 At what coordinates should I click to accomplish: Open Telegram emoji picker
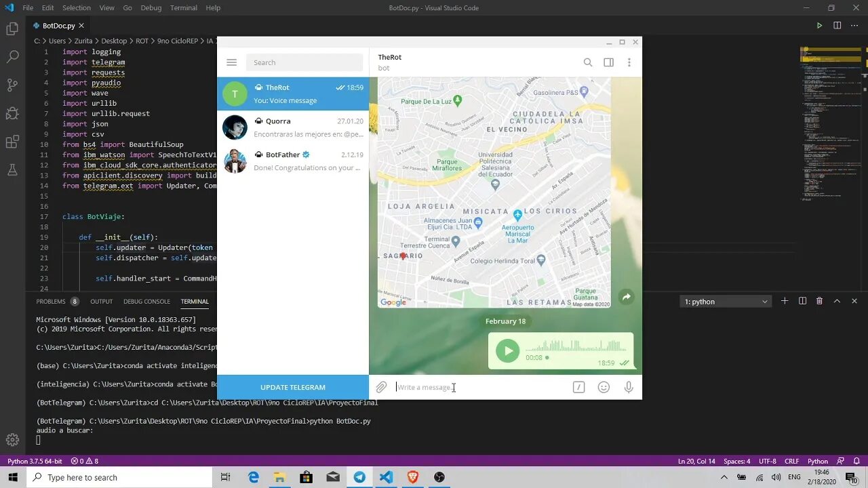click(x=604, y=387)
